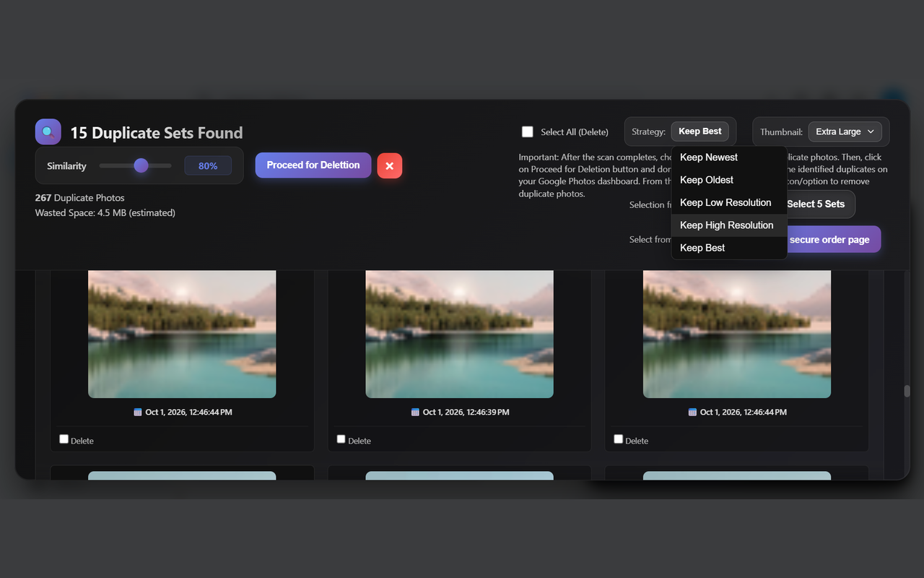Tick the Select All (Delete) checkbox

[528, 131]
